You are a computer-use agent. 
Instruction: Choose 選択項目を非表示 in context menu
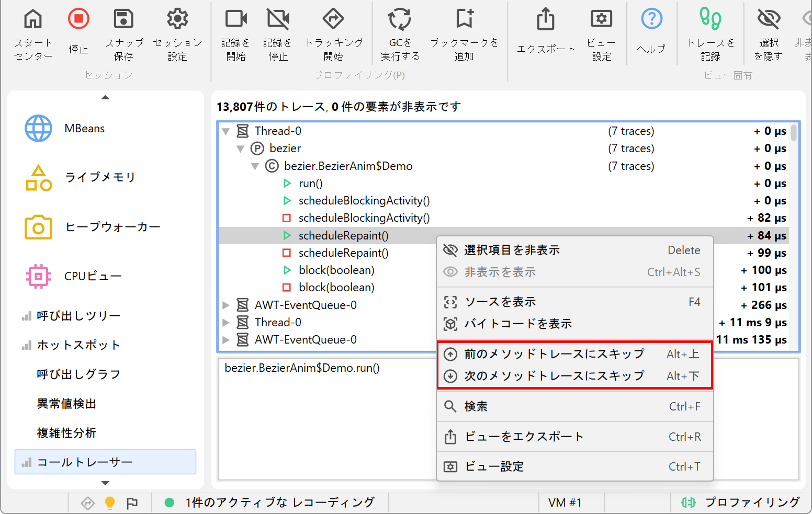[512, 250]
